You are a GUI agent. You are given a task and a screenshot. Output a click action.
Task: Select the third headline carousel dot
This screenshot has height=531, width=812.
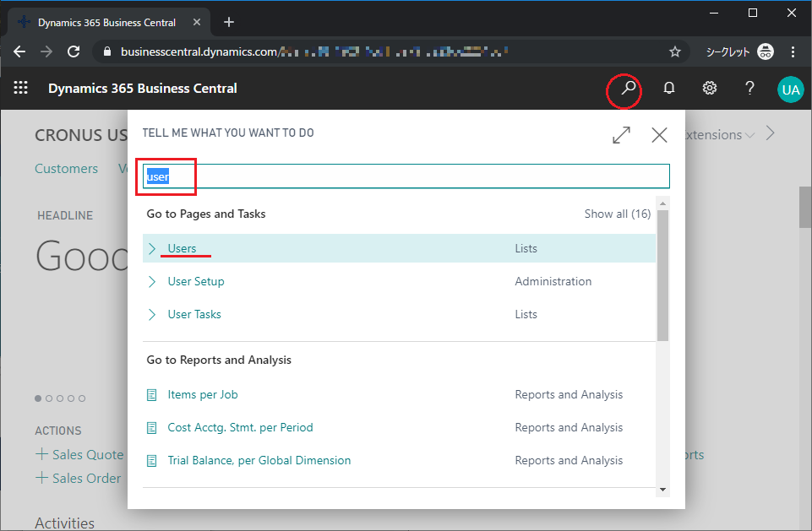point(60,398)
